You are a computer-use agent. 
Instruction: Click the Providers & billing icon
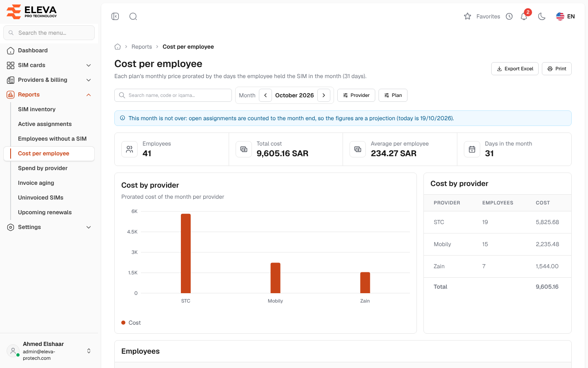[11, 80]
